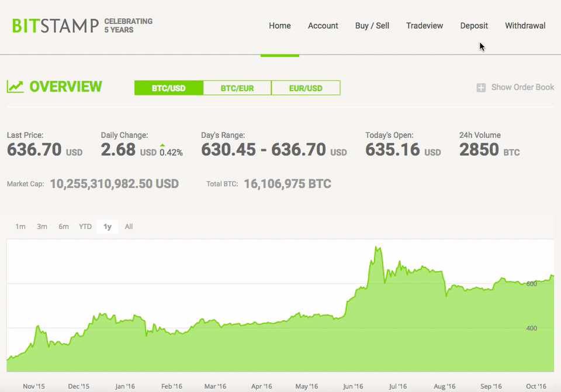The width and height of the screenshot is (561, 392).
Task: Click the June 2016 price peak on chart
Action: tap(376, 247)
